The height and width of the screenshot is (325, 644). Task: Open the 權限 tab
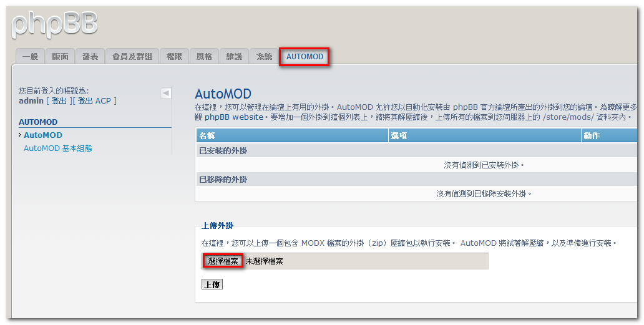click(174, 57)
